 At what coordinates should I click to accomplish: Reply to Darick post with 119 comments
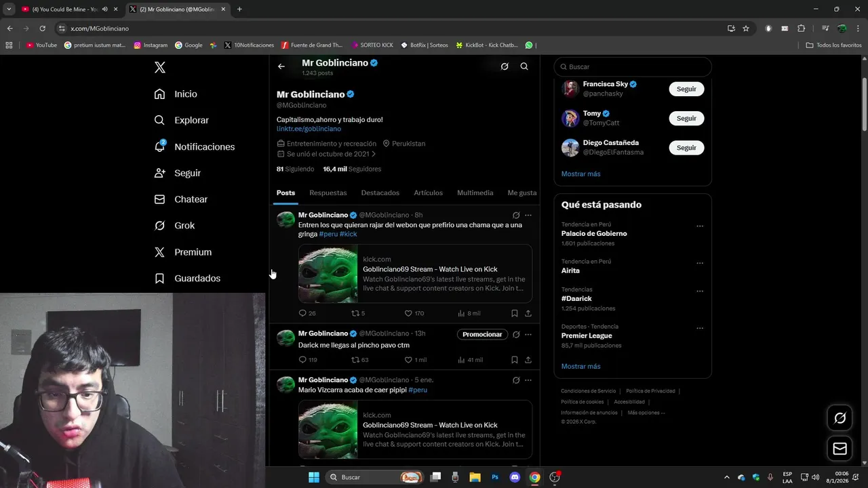tap(308, 360)
